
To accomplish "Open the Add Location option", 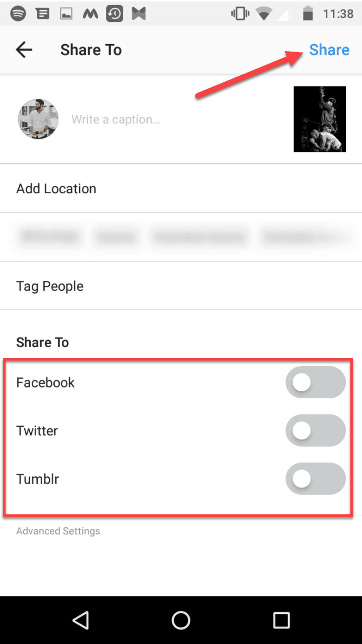I will [181, 189].
